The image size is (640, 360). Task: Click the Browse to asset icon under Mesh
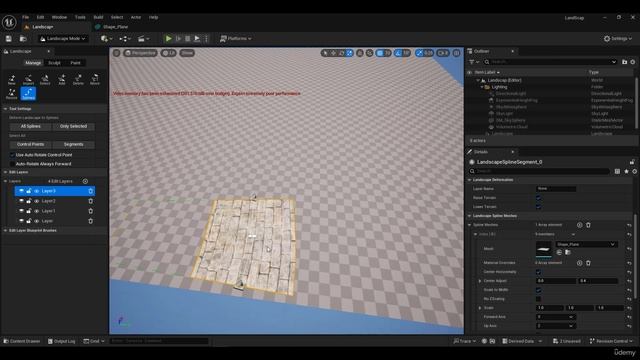click(x=568, y=252)
